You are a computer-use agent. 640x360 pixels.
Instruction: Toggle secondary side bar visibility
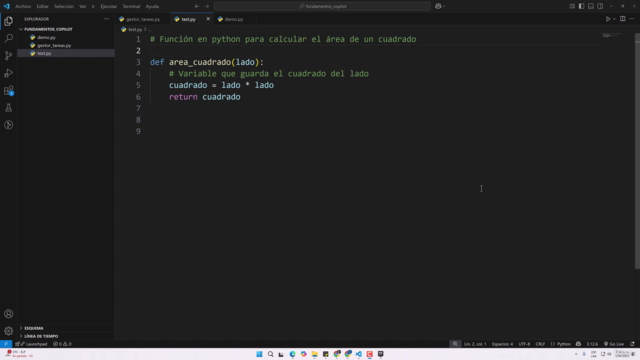[600, 6]
